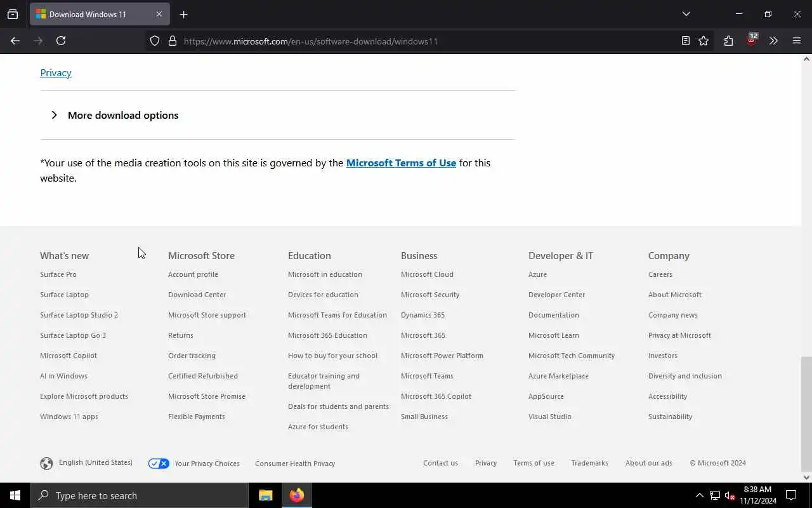Reload the current page
The width and height of the screenshot is (812, 508).
point(61,41)
